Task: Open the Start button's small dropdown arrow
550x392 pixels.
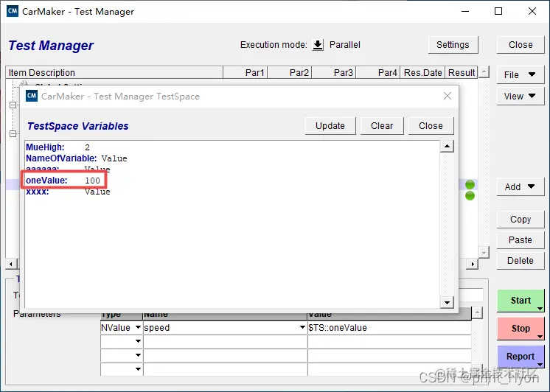Action: 540,309
